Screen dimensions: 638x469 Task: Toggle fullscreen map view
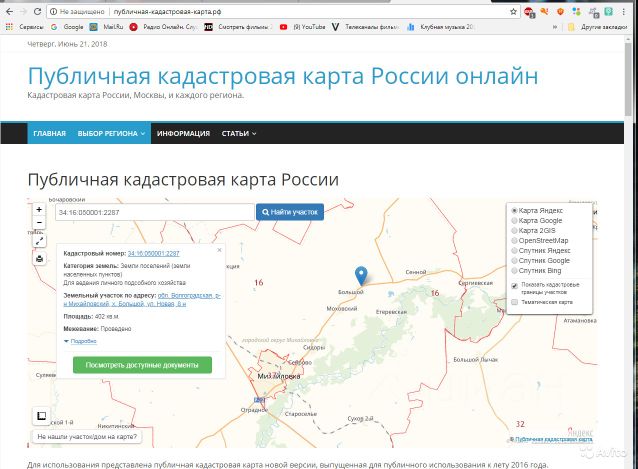[x=39, y=241]
